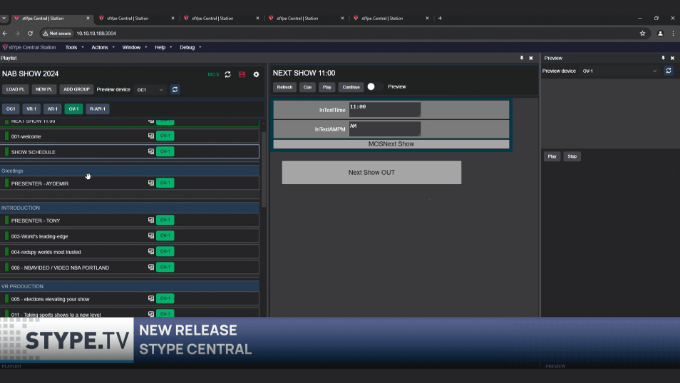Screen dimensions: 680x383
Task: Click the playlist vertical scrollbar
Action: coord(263,169)
